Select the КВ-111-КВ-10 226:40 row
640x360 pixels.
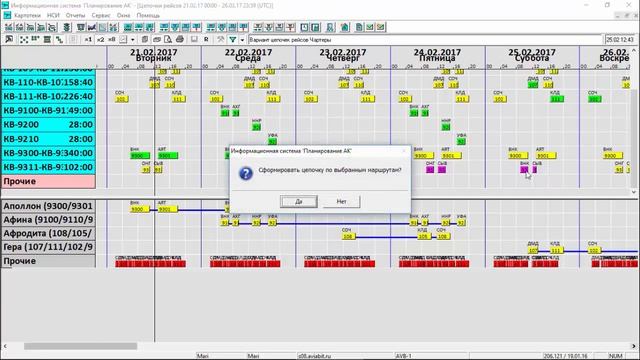[x=48, y=97]
